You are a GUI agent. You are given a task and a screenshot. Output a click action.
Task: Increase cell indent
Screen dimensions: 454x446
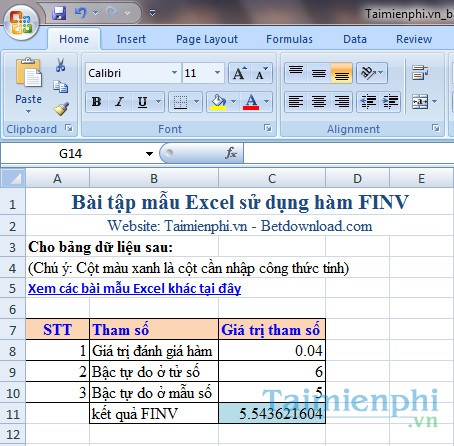390,102
